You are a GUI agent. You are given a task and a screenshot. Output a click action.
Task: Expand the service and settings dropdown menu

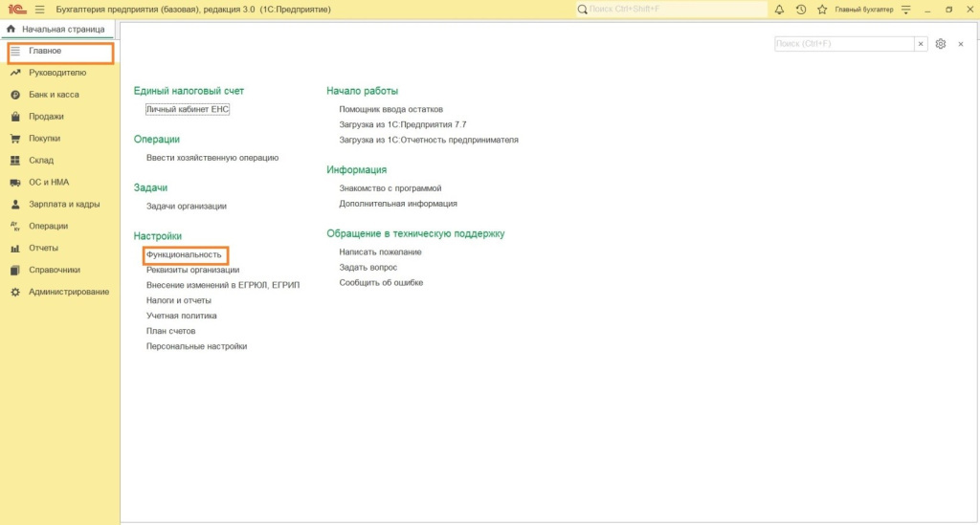[x=906, y=10]
